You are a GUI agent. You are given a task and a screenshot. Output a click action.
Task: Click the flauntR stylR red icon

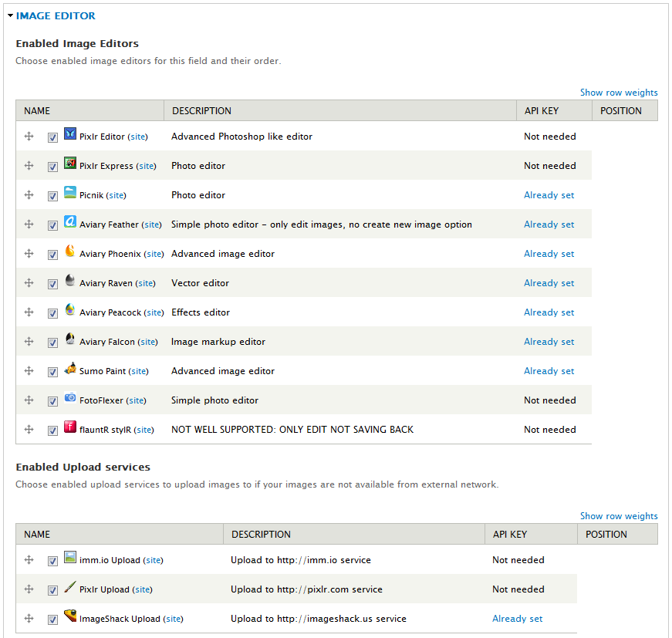tap(70, 427)
